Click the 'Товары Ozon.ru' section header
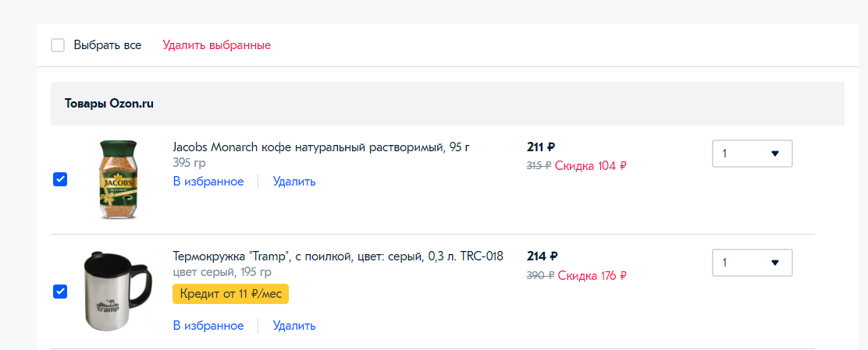 tap(109, 104)
